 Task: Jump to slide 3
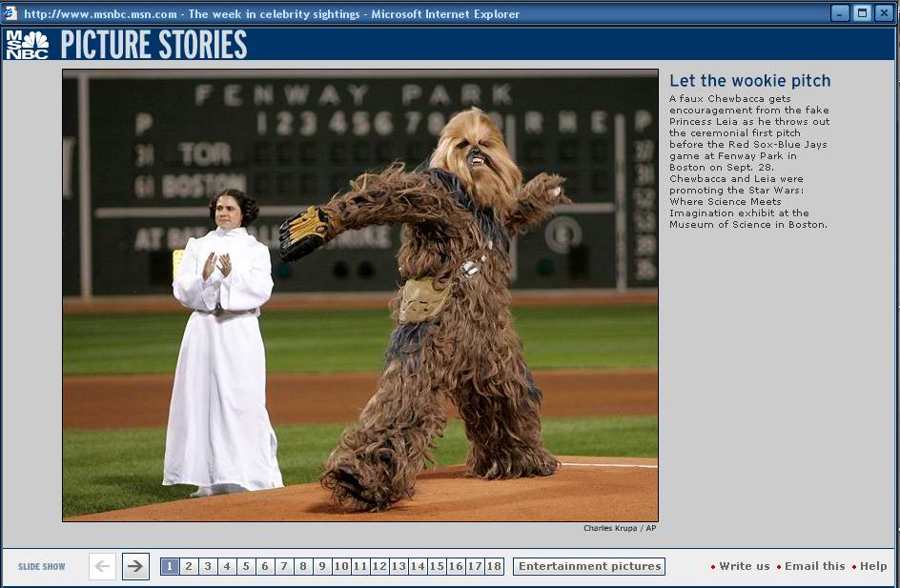point(208,566)
